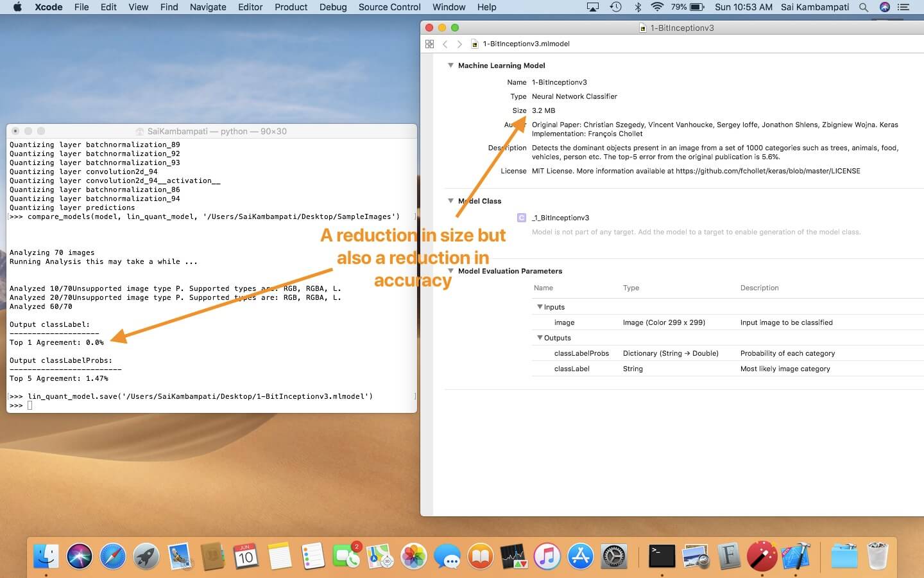Collapse the Model Class section
The image size is (924, 578).
[x=450, y=201]
